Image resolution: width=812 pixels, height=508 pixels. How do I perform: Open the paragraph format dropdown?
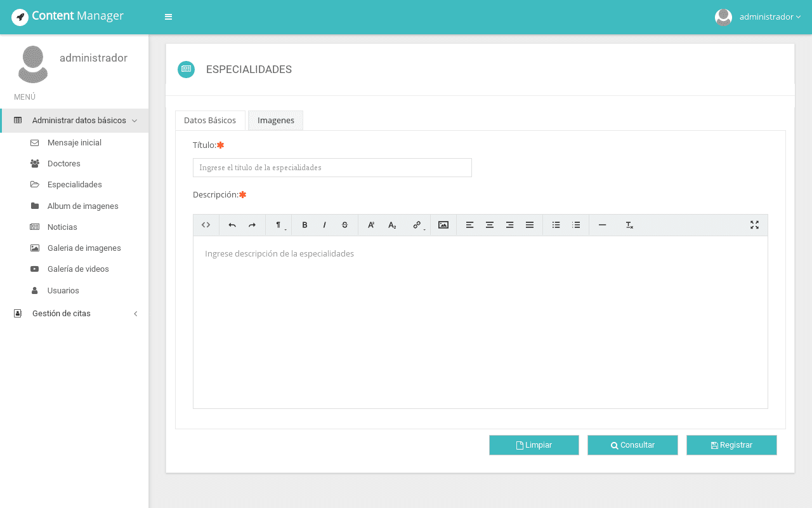click(x=278, y=225)
